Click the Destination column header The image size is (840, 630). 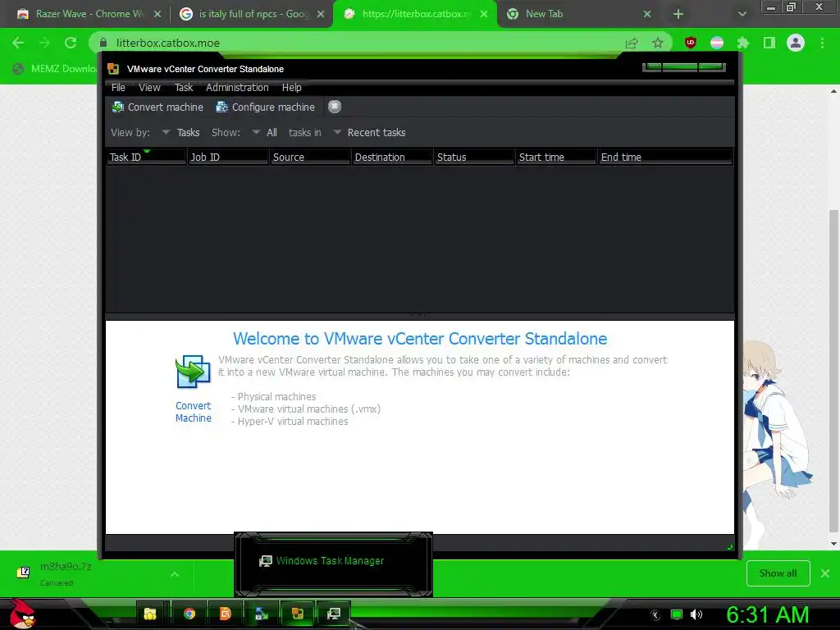(392, 157)
